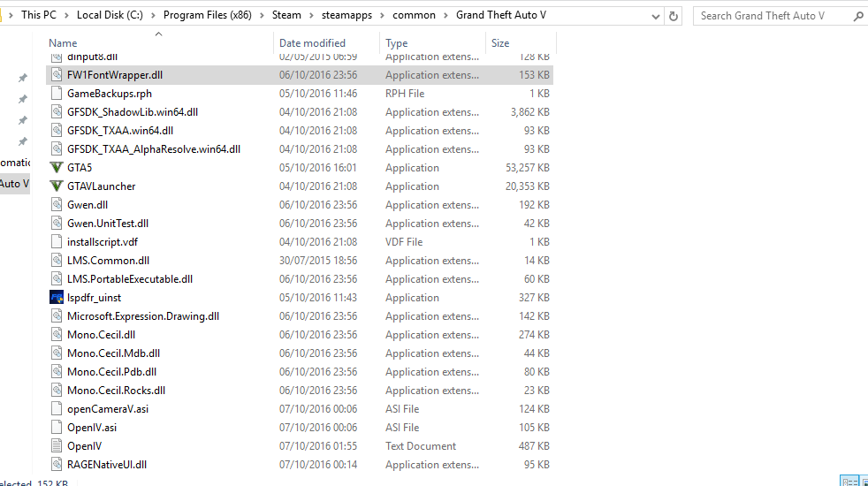The width and height of the screenshot is (868, 486).
Task: Click the Mono.Cecil.Mdb.dll file icon
Action: point(57,353)
